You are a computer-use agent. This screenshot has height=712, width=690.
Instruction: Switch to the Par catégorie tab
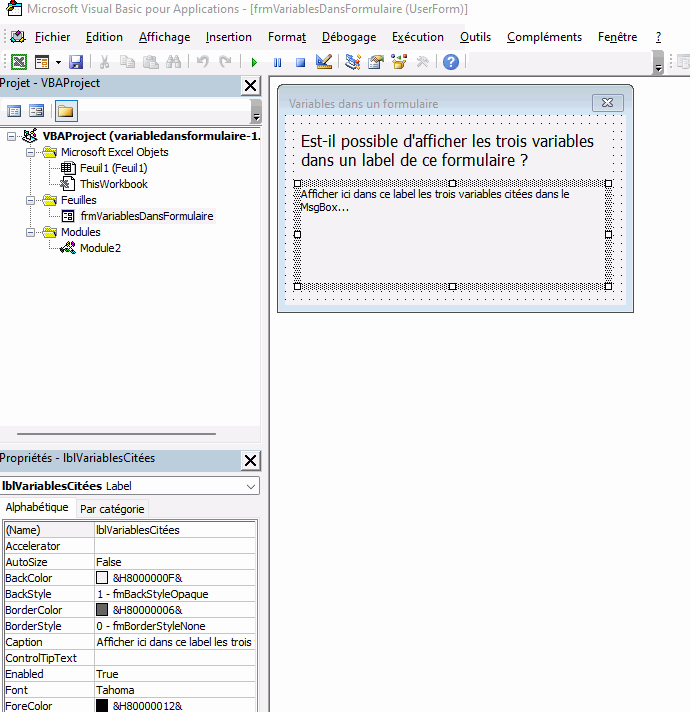pyautogui.click(x=113, y=509)
